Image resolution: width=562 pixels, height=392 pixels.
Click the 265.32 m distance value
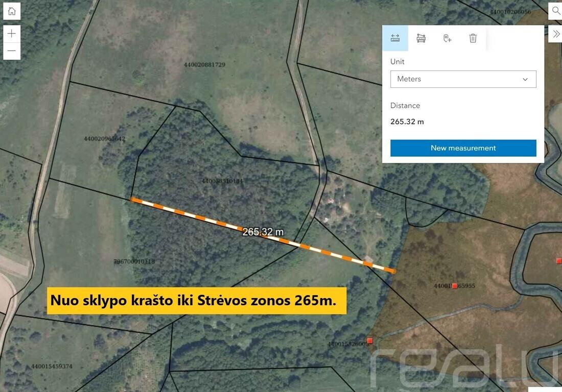tap(407, 121)
